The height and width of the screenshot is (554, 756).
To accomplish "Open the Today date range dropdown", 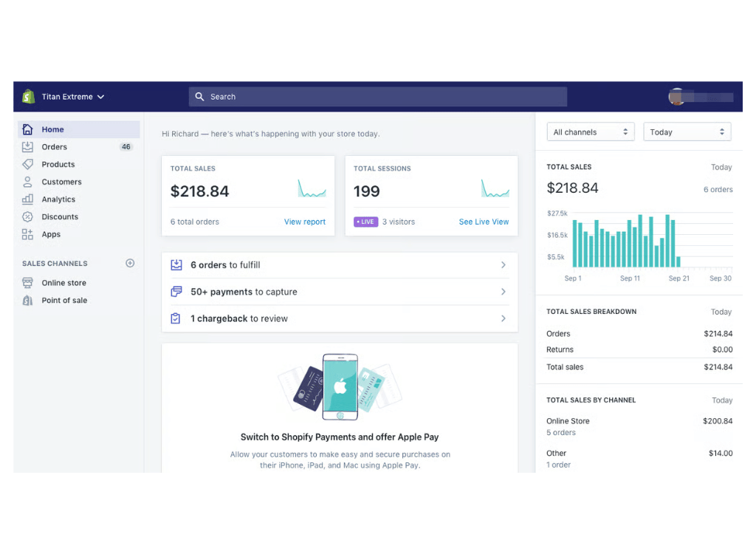I will 687,131.
